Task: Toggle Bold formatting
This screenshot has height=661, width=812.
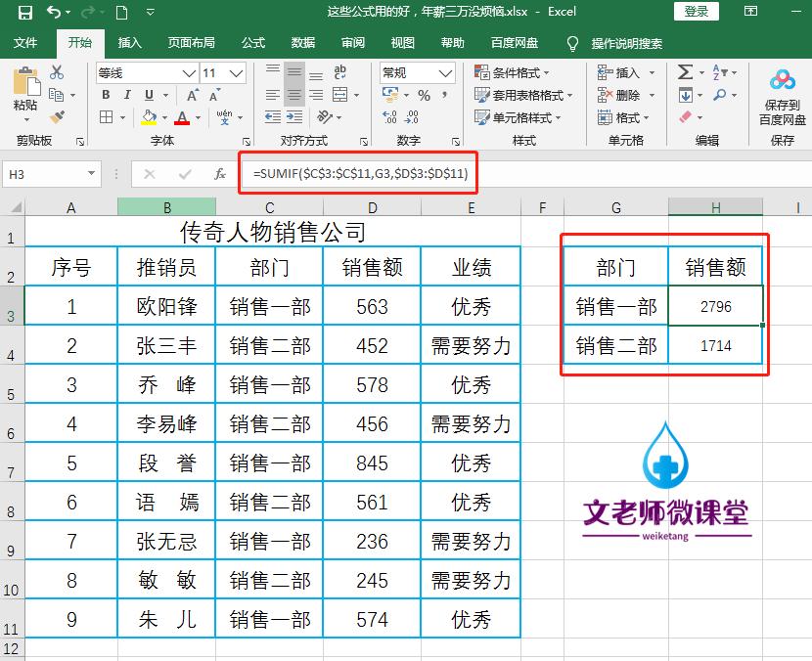Action: (x=105, y=95)
